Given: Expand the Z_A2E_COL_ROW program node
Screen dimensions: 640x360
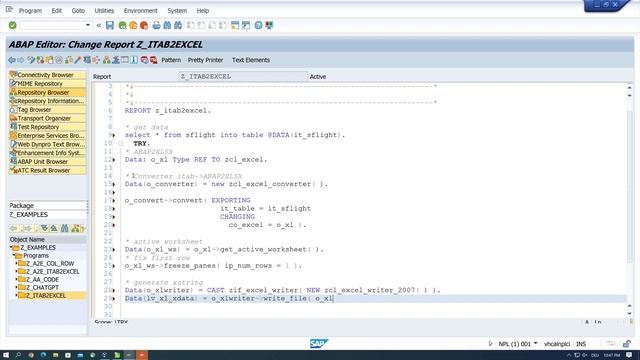Looking at the screenshot, I should pos(17,263).
